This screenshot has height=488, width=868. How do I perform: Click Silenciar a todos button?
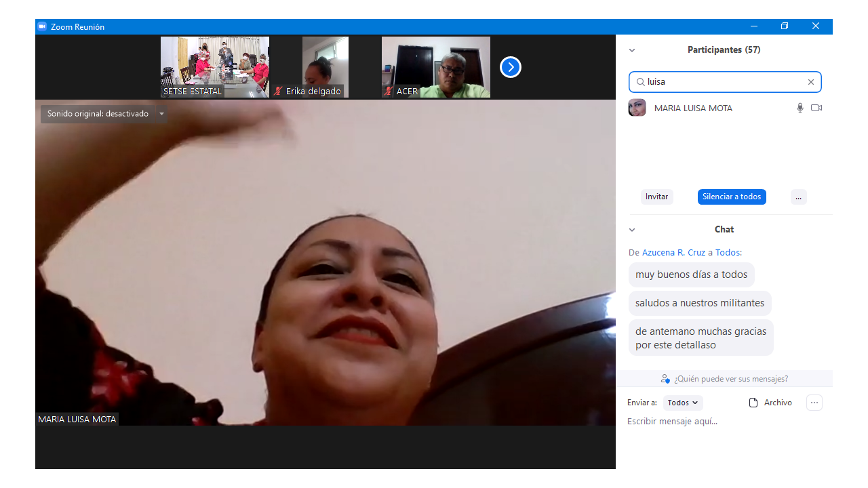pos(732,197)
